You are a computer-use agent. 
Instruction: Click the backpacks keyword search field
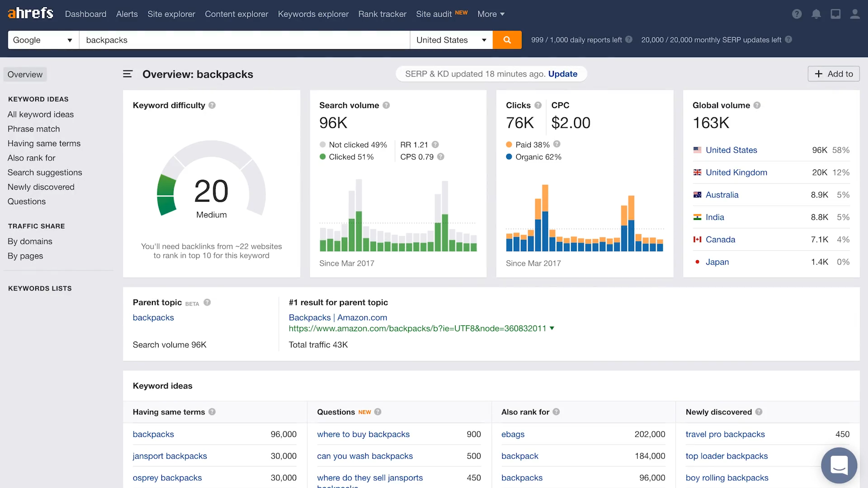pos(244,40)
